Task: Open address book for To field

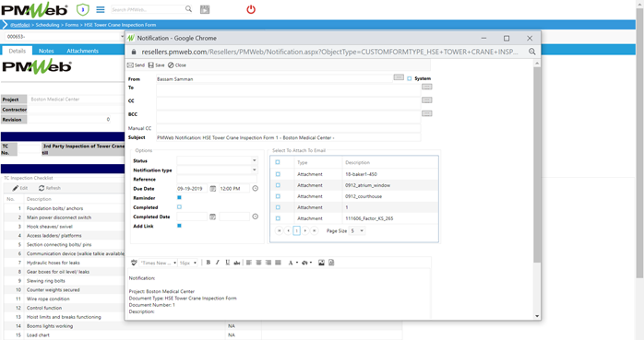Action: click(427, 87)
